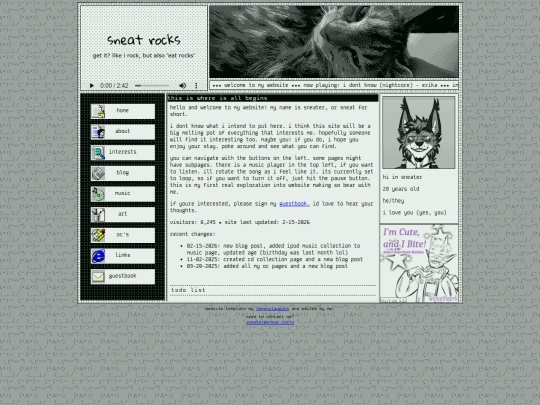This screenshot has height=405, width=540.
Task: Click the '28 years old' text
Action: (x=401, y=189)
